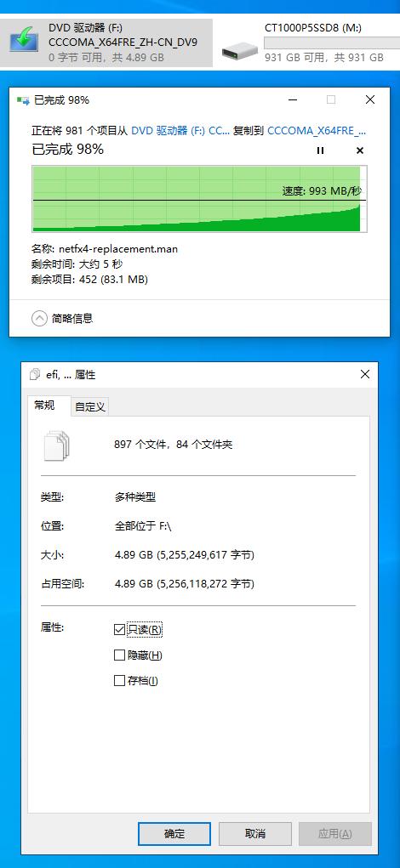This screenshot has height=868, width=400.
Task: Confirm with the 确定 button
Action: [x=174, y=834]
